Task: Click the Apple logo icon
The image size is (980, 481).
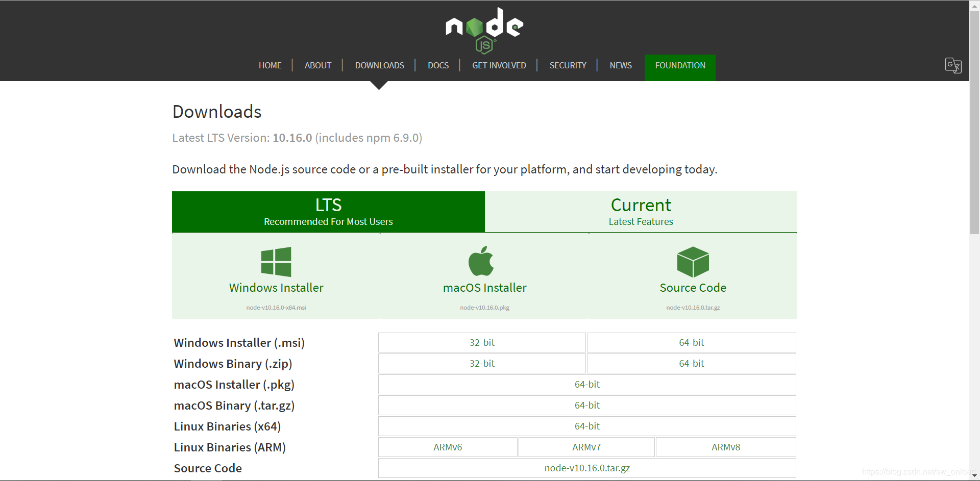Action: pos(481,261)
